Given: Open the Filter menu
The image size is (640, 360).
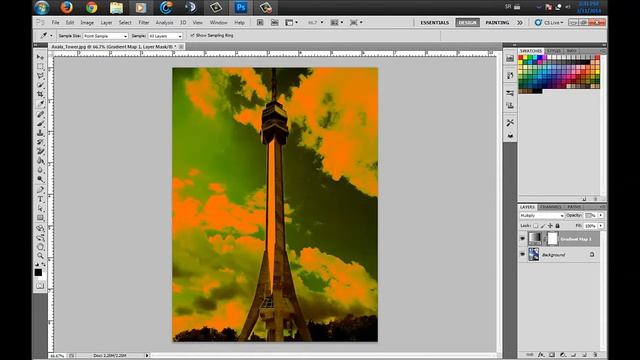Looking at the screenshot, I should point(144,22).
